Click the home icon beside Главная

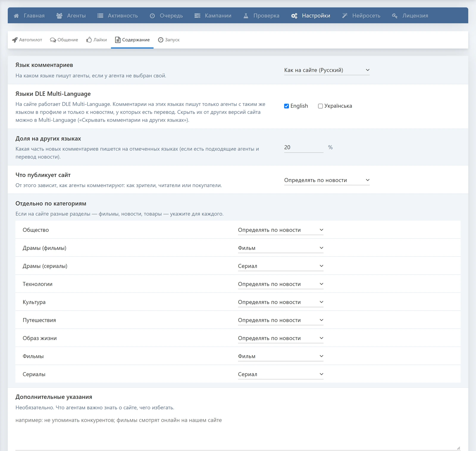pyautogui.click(x=16, y=16)
